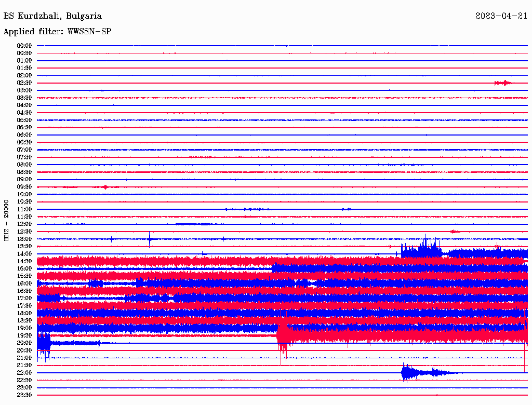Click the small red burst on the 02:30 trace

(504, 83)
